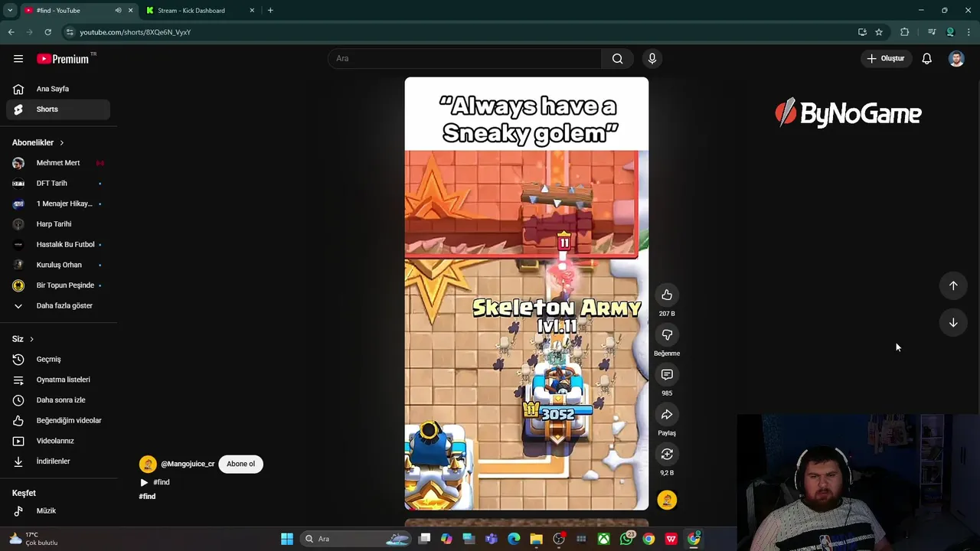
Task: Open the account avatar menu
Action: click(956, 58)
